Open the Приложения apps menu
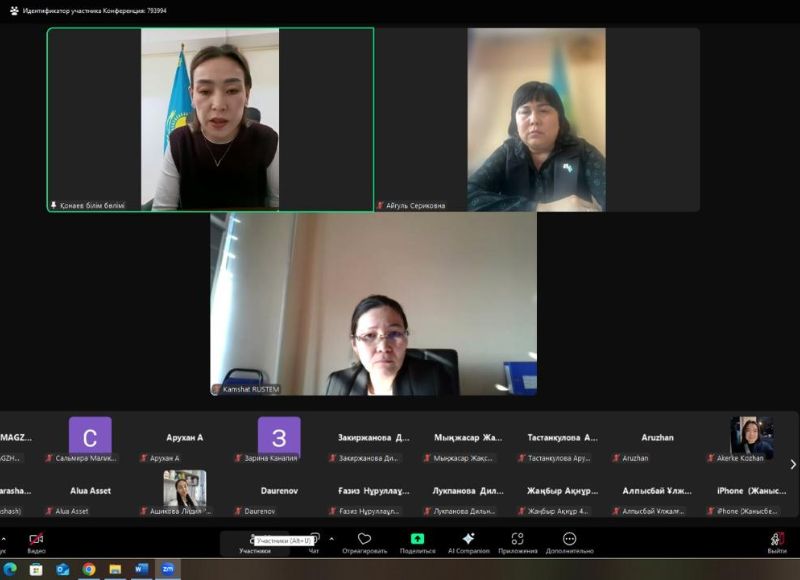This screenshot has width=800, height=580. pos(517,539)
